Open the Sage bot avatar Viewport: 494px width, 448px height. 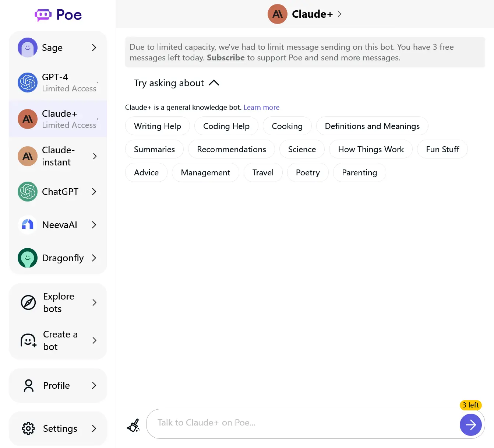pos(28,48)
